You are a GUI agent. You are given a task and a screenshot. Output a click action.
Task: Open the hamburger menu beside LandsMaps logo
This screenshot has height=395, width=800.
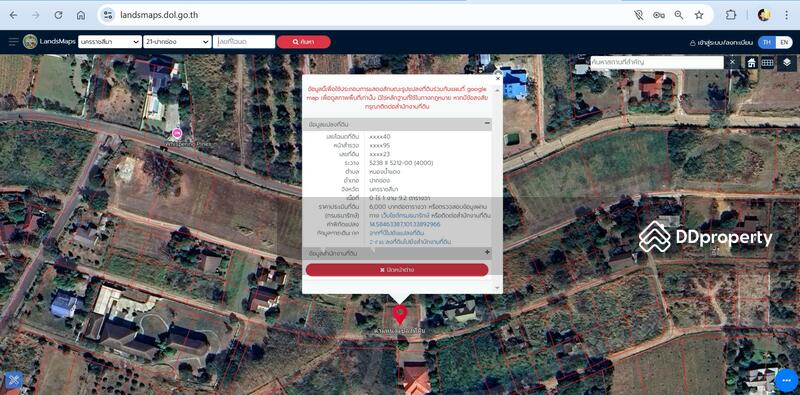(13, 41)
